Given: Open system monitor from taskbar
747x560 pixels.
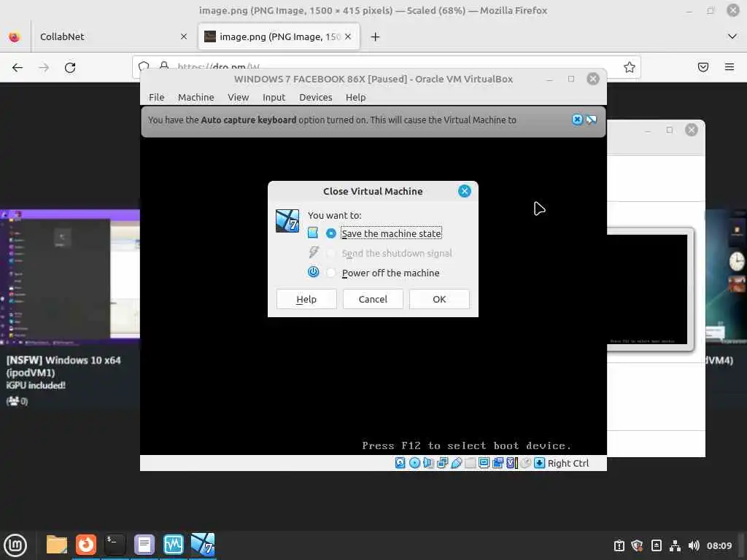Looking at the screenshot, I should point(174,545).
